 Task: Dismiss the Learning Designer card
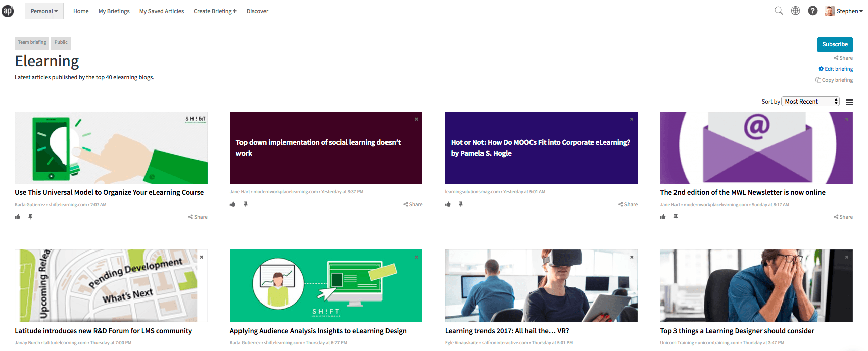tap(847, 257)
